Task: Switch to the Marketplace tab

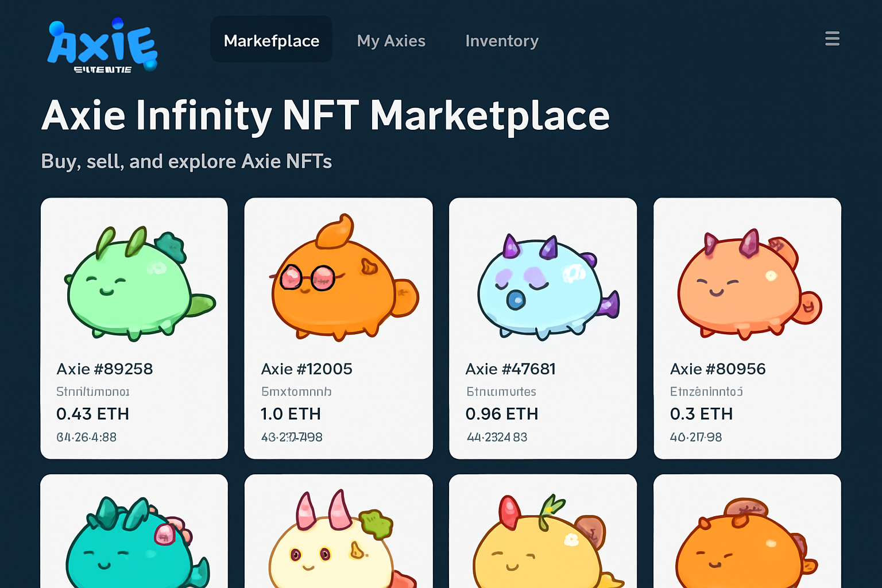Action: pyautogui.click(x=271, y=40)
